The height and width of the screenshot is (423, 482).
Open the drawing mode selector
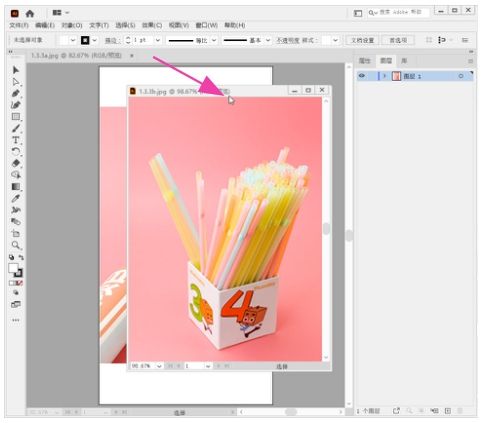tap(16, 293)
